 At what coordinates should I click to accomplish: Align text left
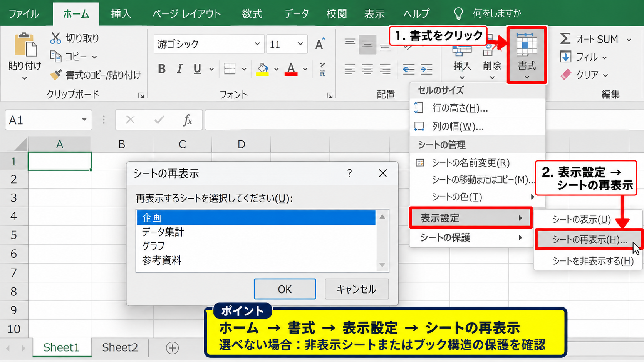350,69
